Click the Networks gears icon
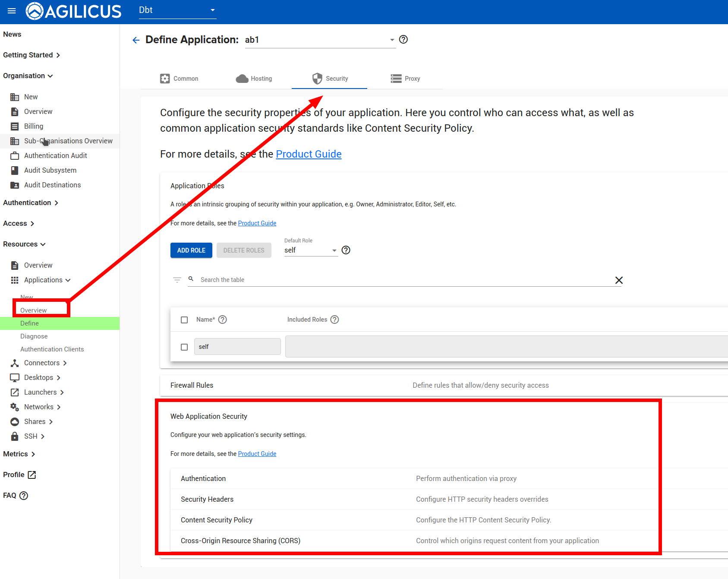This screenshot has height=579, width=728. point(15,407)
